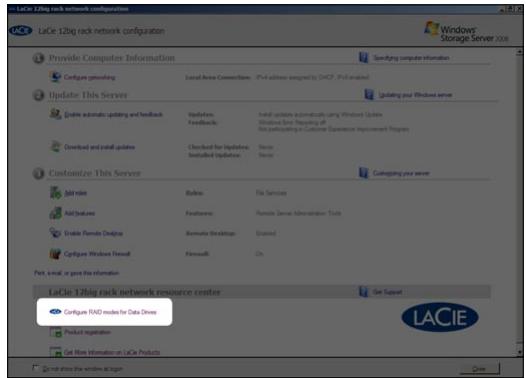
Task: Click the Enable Remote Desktop icon
Action: tap(55, 233)
